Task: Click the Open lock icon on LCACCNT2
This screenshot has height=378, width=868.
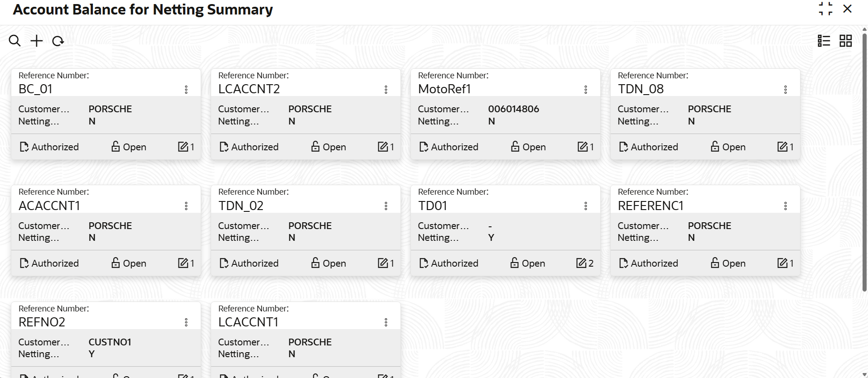Action: click(315, 146)
